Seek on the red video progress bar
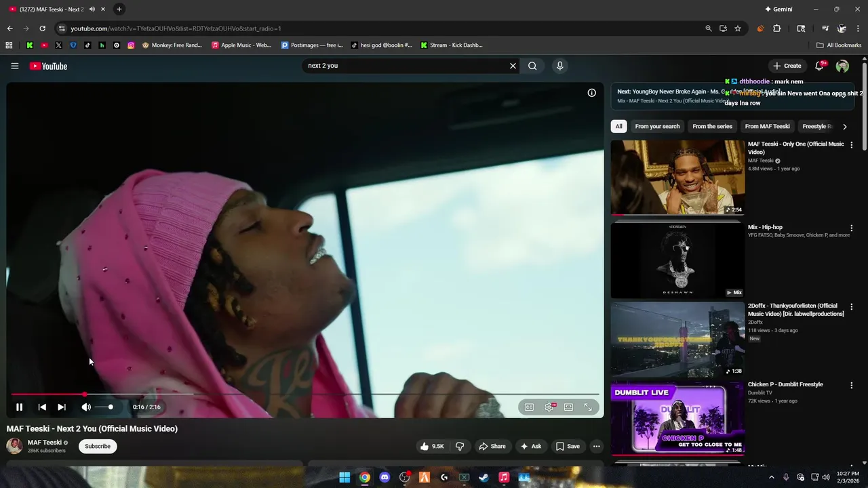868x488 pixels. tap(305, 394)
